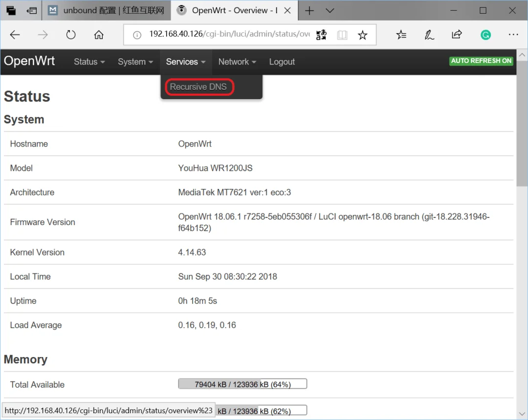The image size is (528, 420).
Task: Go back to the previous page
Action: [15, 35]
